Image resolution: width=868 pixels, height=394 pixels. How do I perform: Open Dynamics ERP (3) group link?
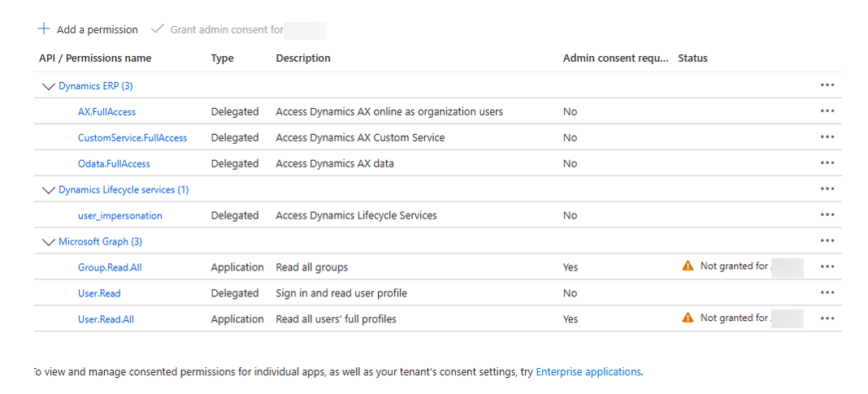coord(96,86)
